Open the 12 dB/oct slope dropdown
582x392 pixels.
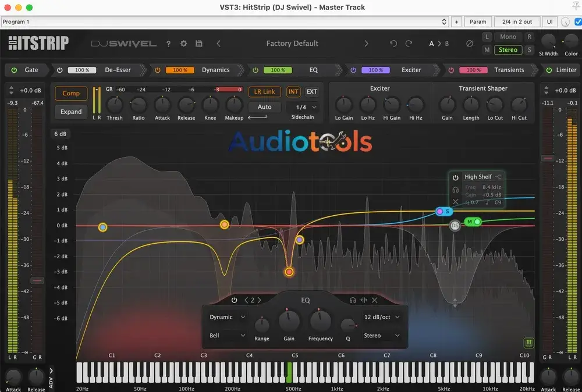click(382, 317)
